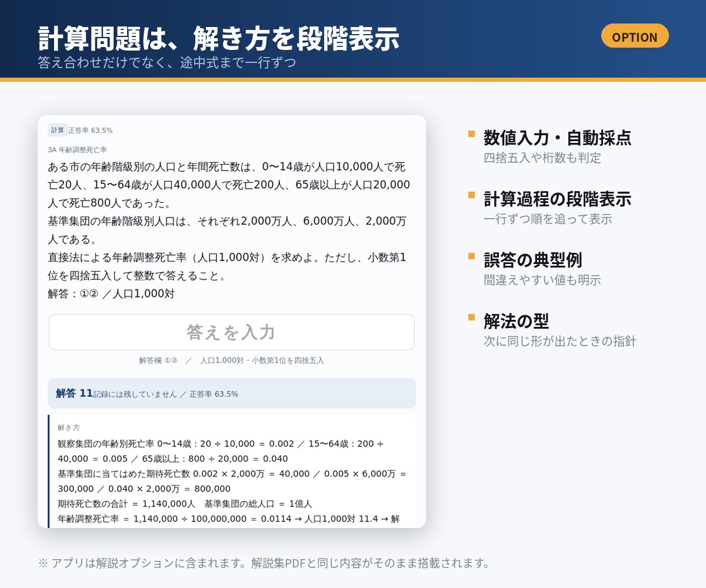The image size is (706, 588).
Task: Click the 解法の型 feature heading
Action: [517, 321]
